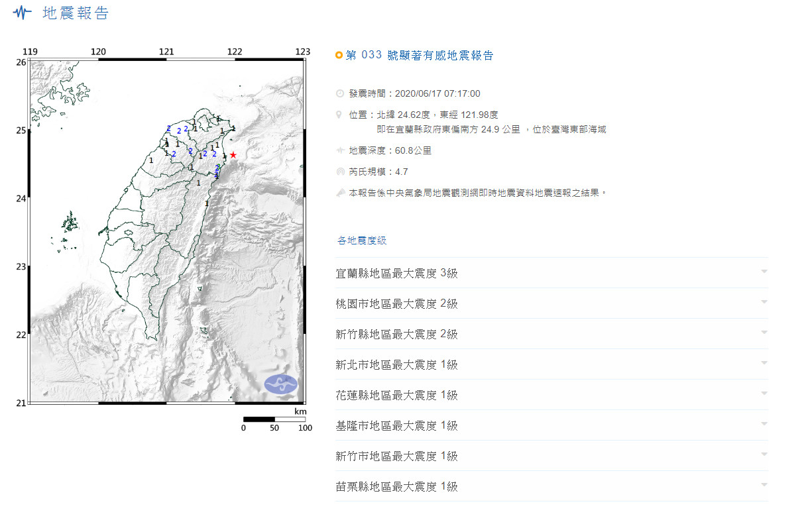Open 基隆市地區最大震度 1級 row
Image resolution: width=812 pixels, height=528 pixels.
click(x=551, y=425)
